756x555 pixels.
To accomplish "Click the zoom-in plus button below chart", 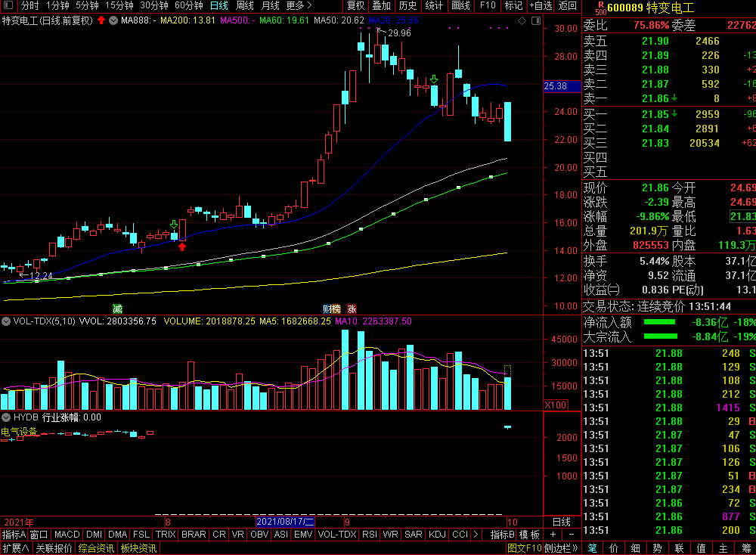I will (553, 535).
